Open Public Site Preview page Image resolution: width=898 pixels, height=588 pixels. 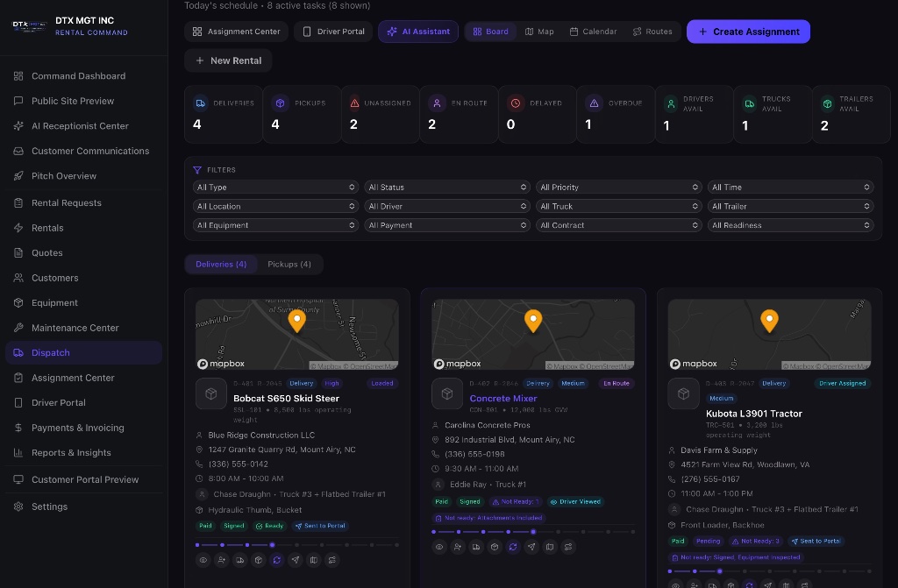point(83,101)
